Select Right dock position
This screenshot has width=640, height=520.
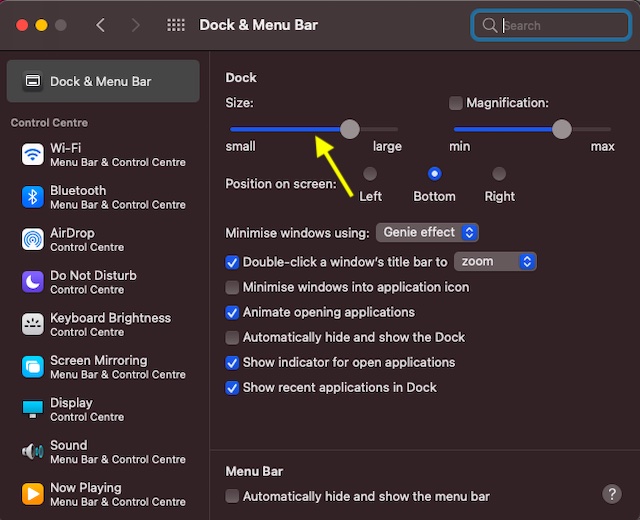(499, 174)
